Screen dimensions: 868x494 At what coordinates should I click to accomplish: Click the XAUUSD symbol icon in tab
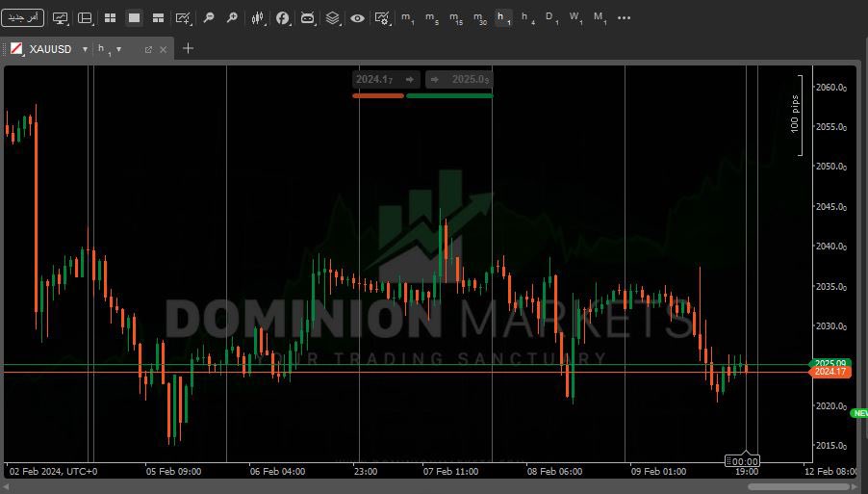tap(16, 49)
